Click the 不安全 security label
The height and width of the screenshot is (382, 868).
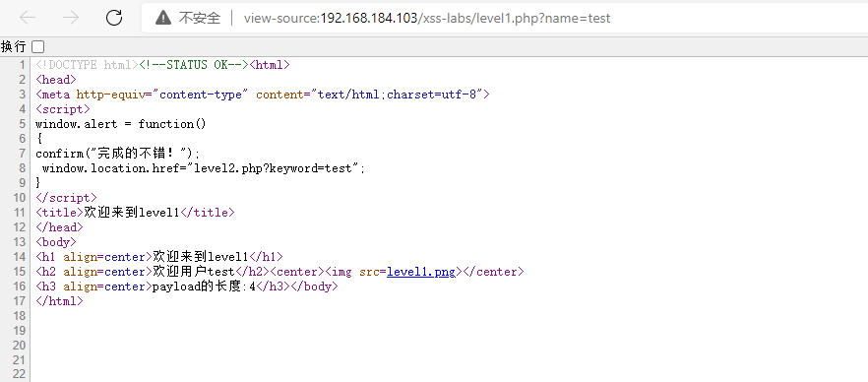[200, 19]
